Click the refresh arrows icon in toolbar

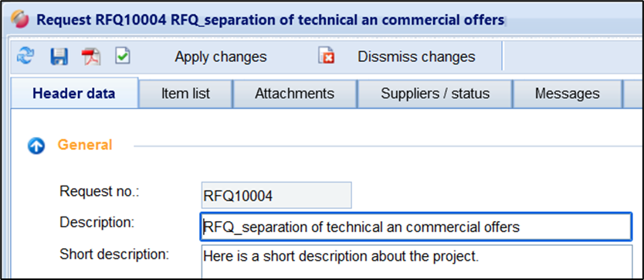point(25,56)
